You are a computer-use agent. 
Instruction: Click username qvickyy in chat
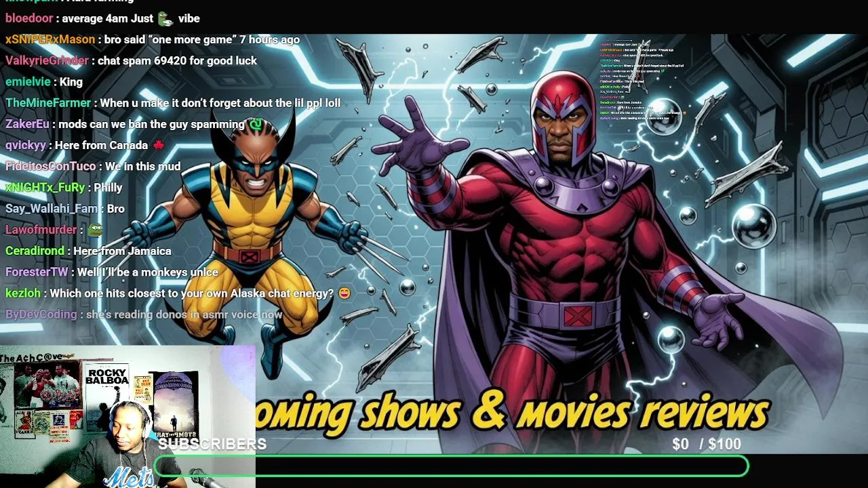(26, 145)
